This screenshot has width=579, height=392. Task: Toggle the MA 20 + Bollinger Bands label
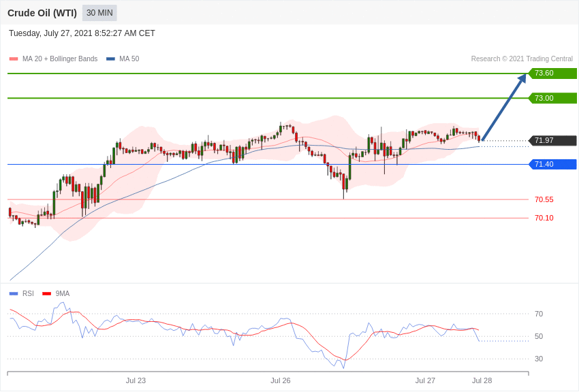tap(60, 59)
